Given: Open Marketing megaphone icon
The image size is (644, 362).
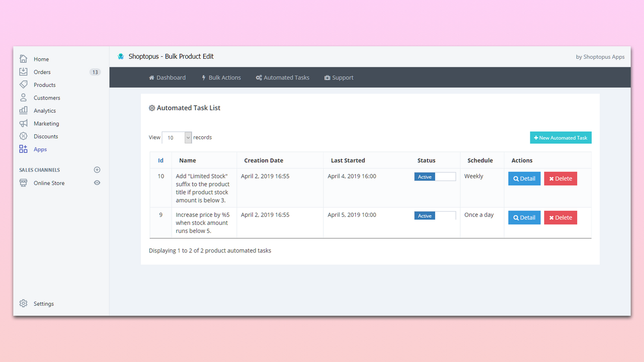Looking at the screenshot, I should click(x=23, y=123).
